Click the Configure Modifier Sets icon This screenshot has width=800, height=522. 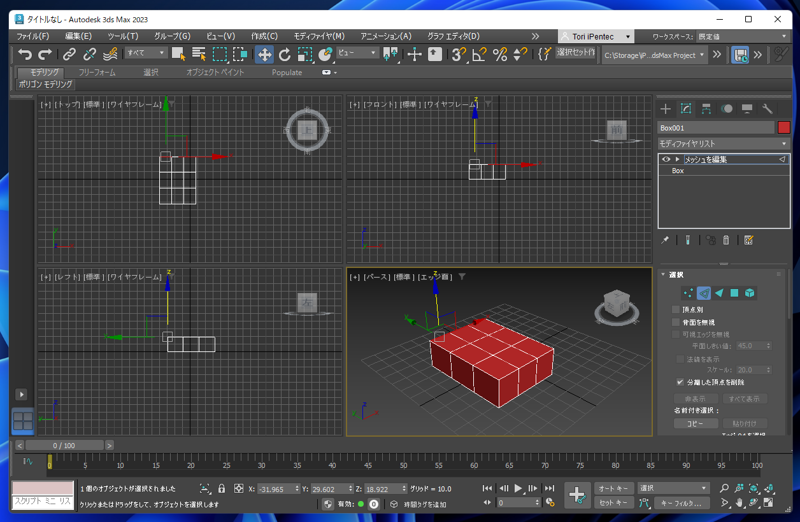coord(748,240)
